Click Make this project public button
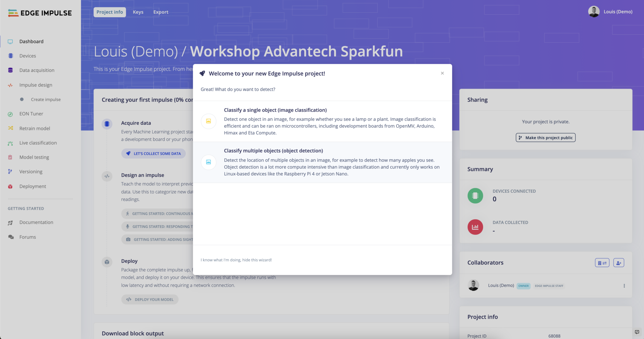644x339 pixels. (x=545, y=138)
